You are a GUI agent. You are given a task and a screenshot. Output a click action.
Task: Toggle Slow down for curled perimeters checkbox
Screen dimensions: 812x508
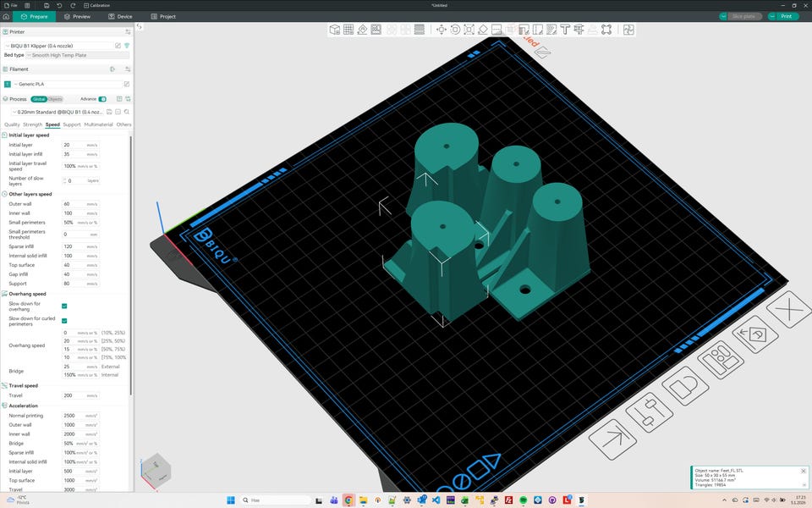[64, 321]
